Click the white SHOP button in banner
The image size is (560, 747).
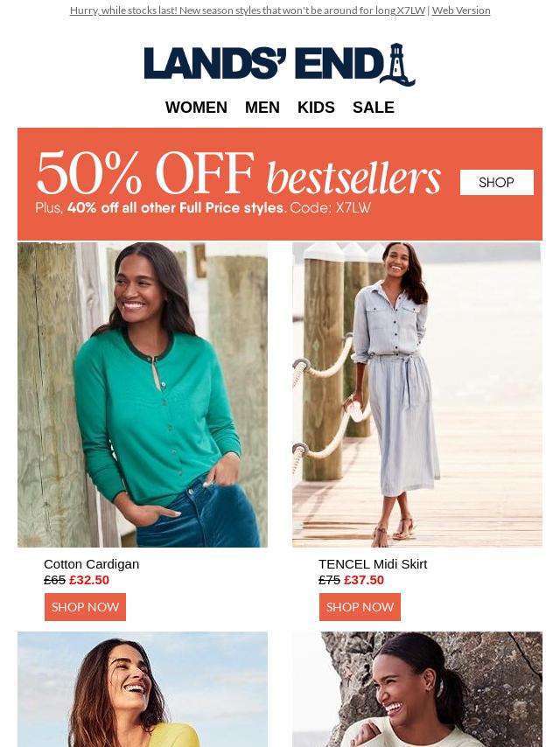[497, 182]
